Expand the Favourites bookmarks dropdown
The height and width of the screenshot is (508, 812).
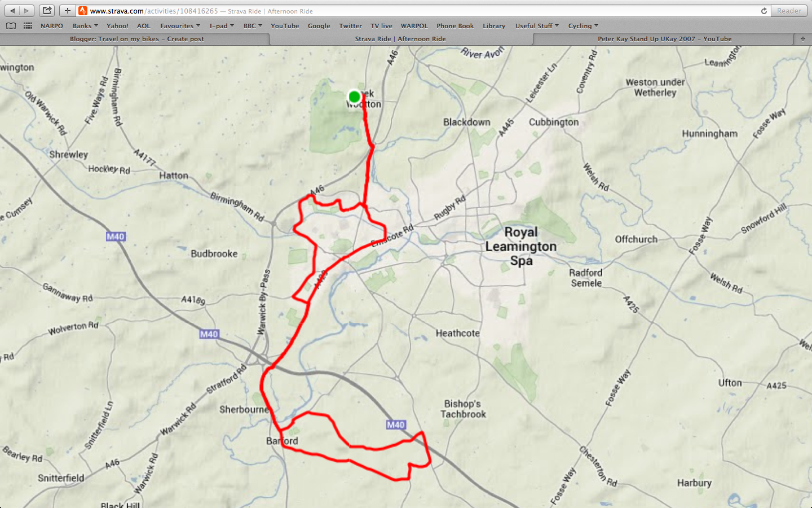180,26
